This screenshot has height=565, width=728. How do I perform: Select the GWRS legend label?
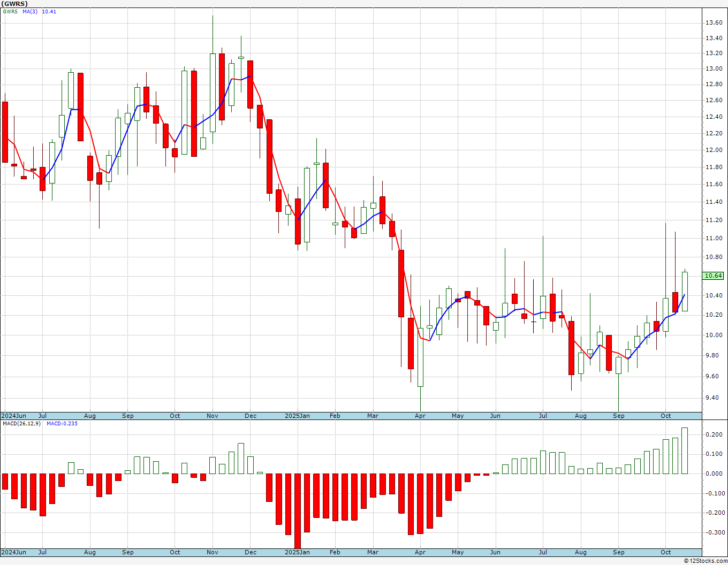click(10, 12)
